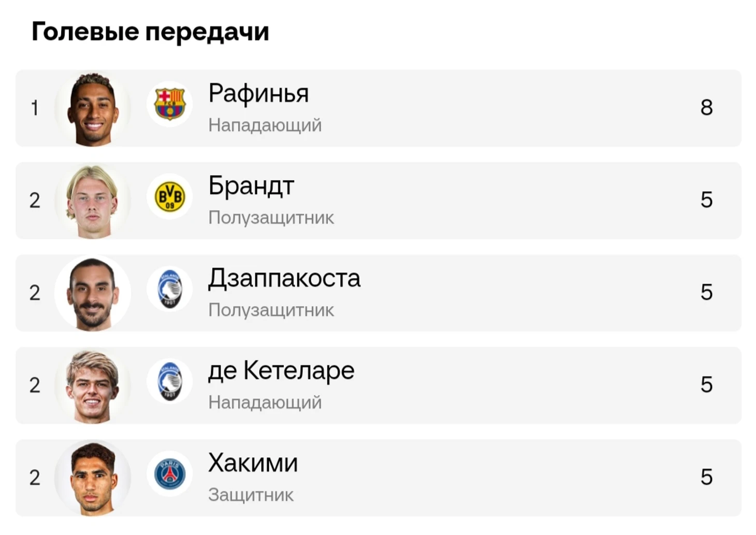This screenshot has width=756, height=535.
Task: Click the Голевые передачи heading
Action: [x=150, y=32]
